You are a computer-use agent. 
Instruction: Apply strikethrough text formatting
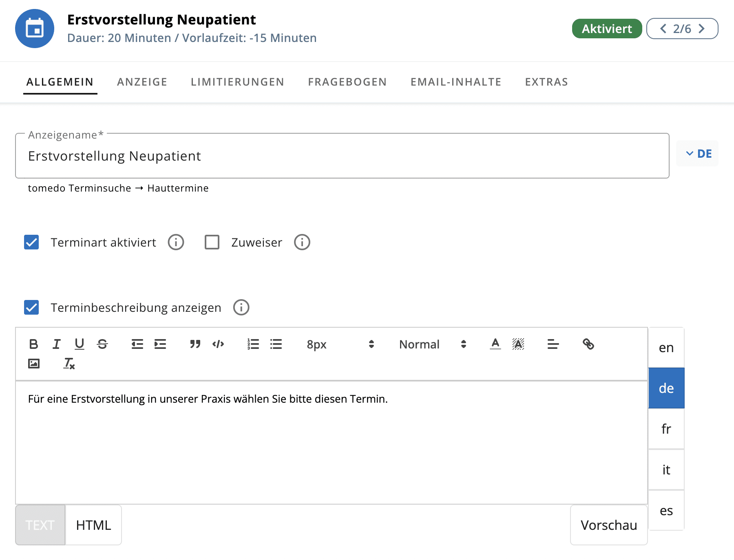click(102, 344)
